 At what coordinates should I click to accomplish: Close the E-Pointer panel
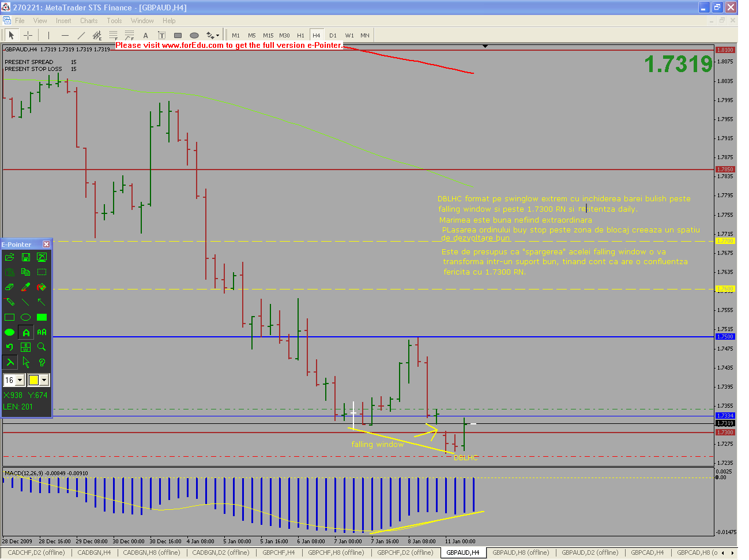(x=46, y=245)
